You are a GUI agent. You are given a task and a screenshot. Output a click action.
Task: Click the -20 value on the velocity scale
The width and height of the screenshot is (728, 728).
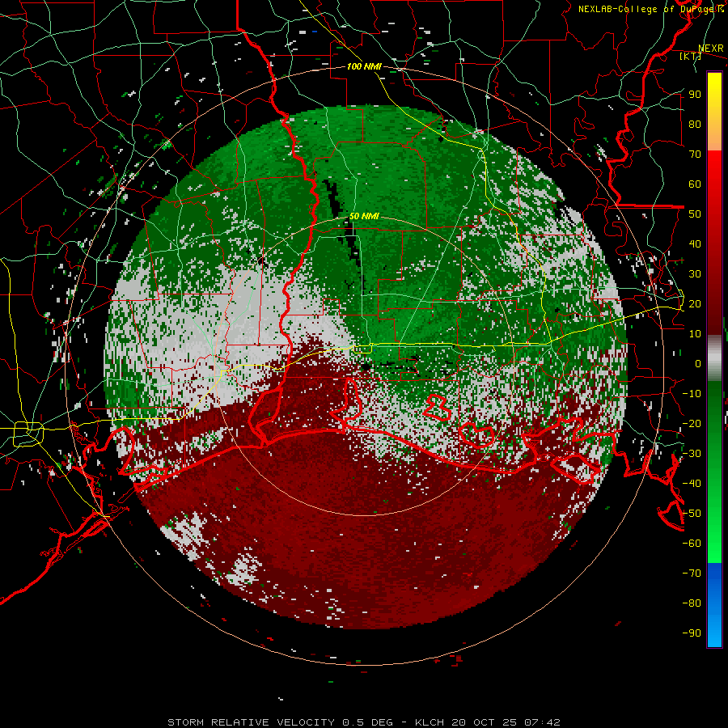[x=692, y=423]
